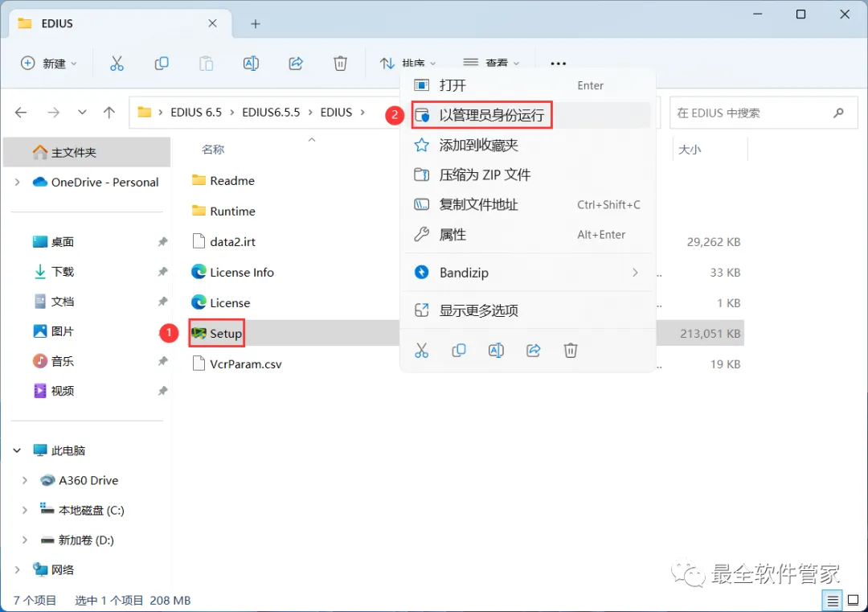Viewport: 868px width, 612px height.
Task: Go up one folder with the up arrow
Action: 109,113
